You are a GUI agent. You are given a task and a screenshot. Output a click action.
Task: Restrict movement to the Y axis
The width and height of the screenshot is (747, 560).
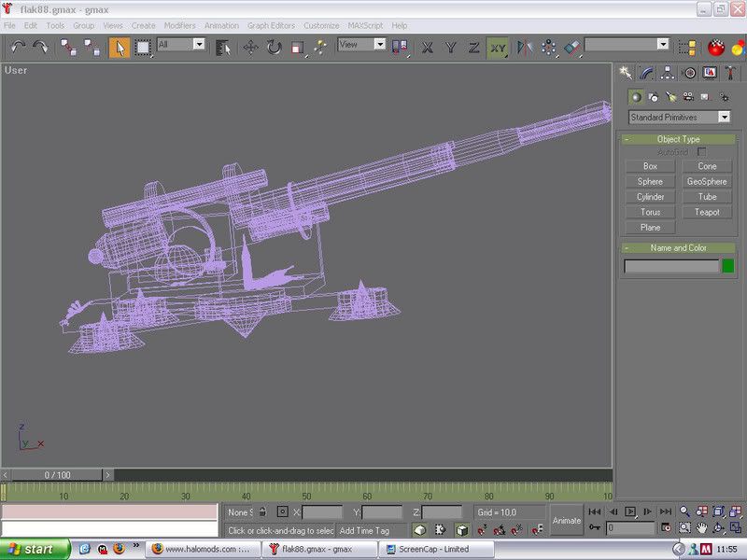pos(450,48)
